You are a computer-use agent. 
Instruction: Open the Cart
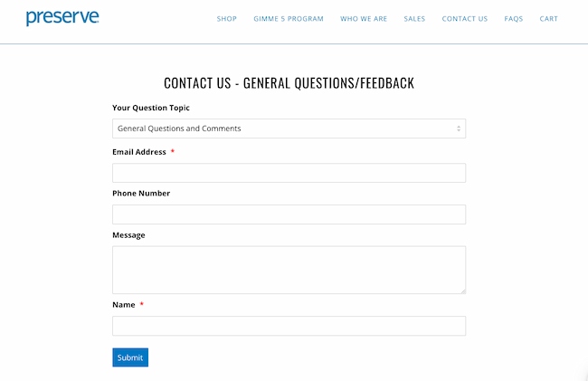coord(548,19)
